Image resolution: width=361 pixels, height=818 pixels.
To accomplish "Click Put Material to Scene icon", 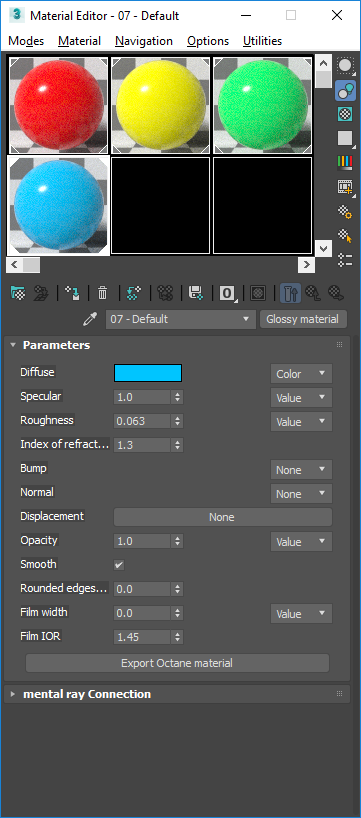I will click(x=41, y=293).
